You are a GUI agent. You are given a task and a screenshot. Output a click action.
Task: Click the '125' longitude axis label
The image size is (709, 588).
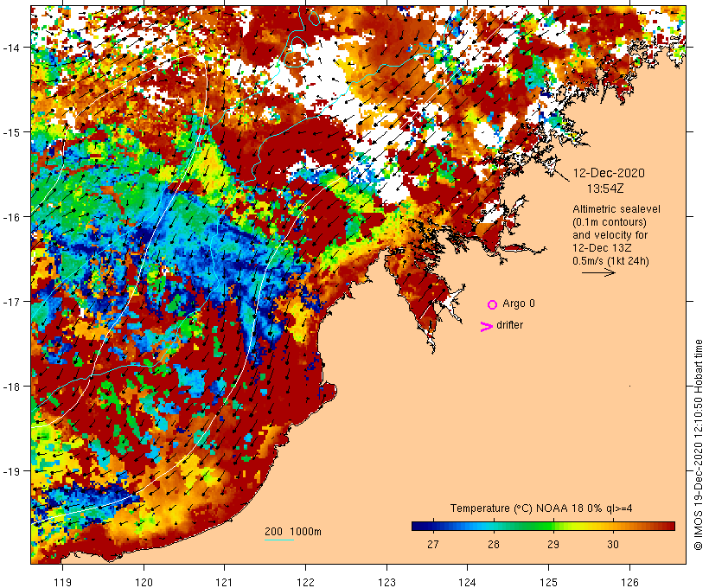tap(549, 582)
